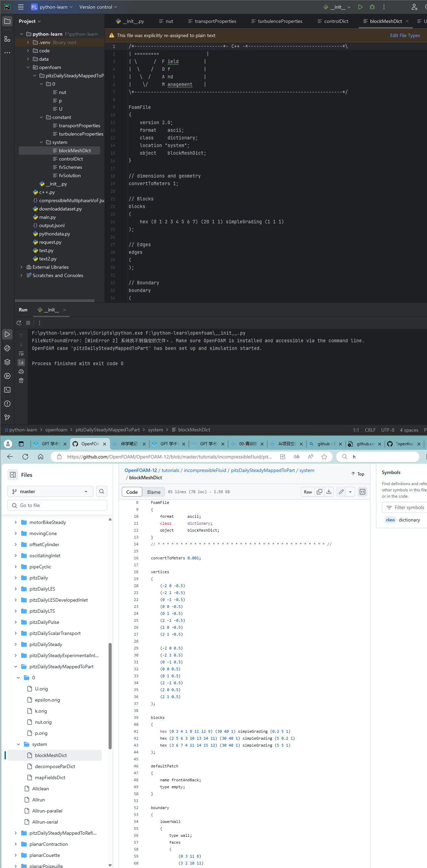Open Raw view of blockMeshDict

(308, 492)
